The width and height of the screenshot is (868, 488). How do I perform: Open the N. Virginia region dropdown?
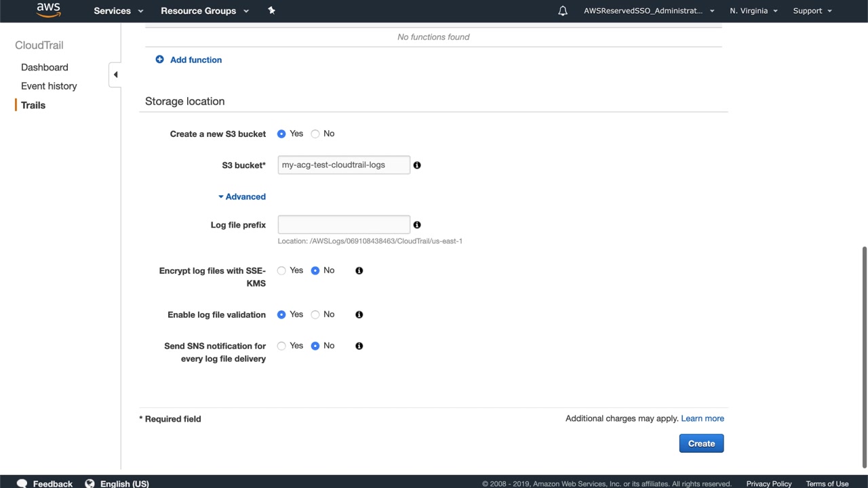coord(753,11)
